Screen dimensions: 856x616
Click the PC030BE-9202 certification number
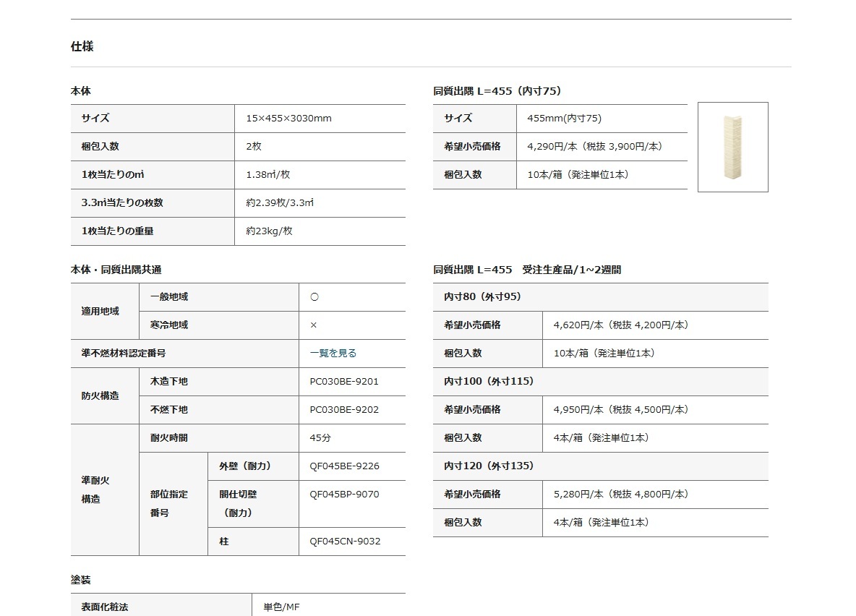343,410
